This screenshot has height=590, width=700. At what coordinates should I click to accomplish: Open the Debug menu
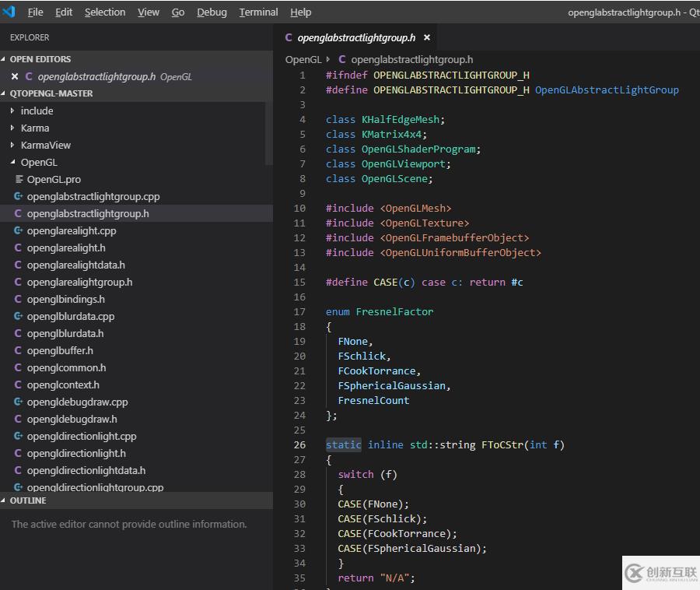pos(212,12)
